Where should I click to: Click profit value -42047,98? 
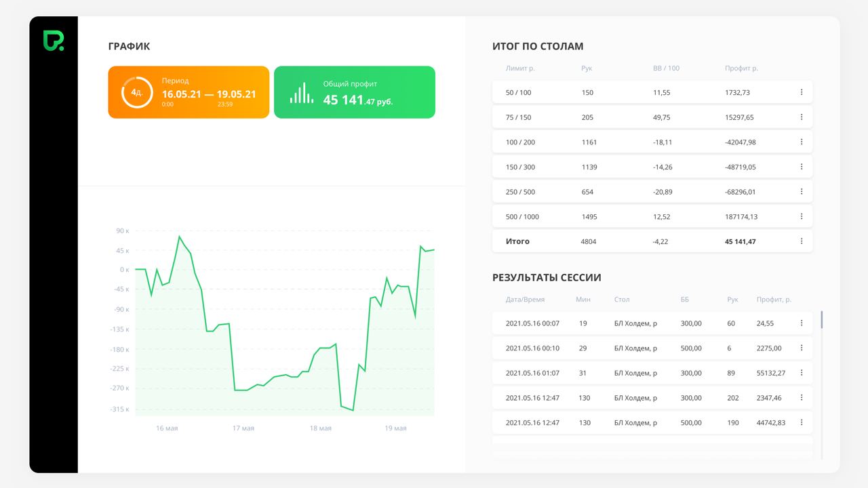[x=741, y=142]
